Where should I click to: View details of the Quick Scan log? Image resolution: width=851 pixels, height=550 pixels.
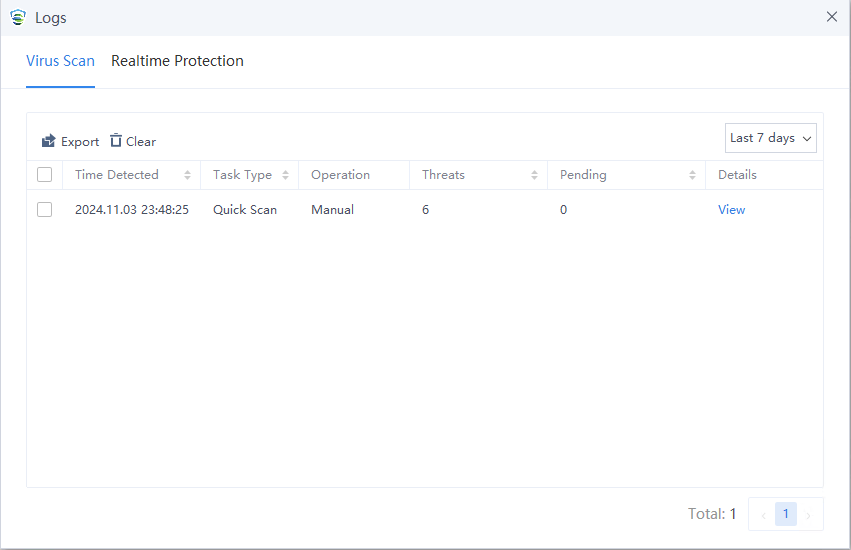(x=731, y=210)
